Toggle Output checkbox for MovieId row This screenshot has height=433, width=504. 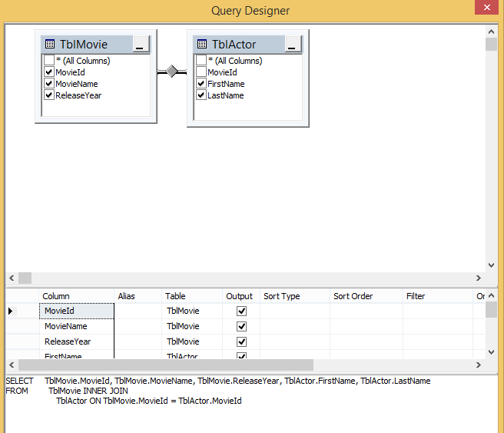(x=241, y=311)
